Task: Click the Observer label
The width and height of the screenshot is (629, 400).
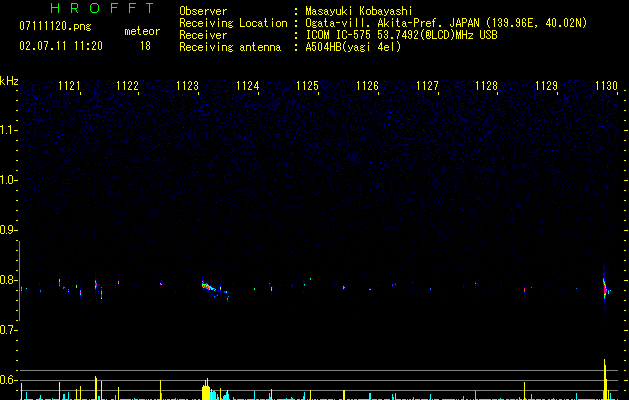Action: (203, 11)
